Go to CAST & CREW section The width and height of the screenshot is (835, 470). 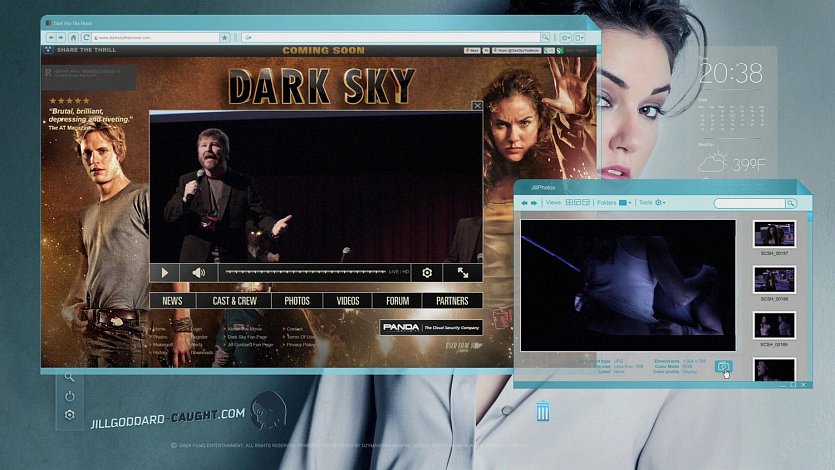(234, 301)
